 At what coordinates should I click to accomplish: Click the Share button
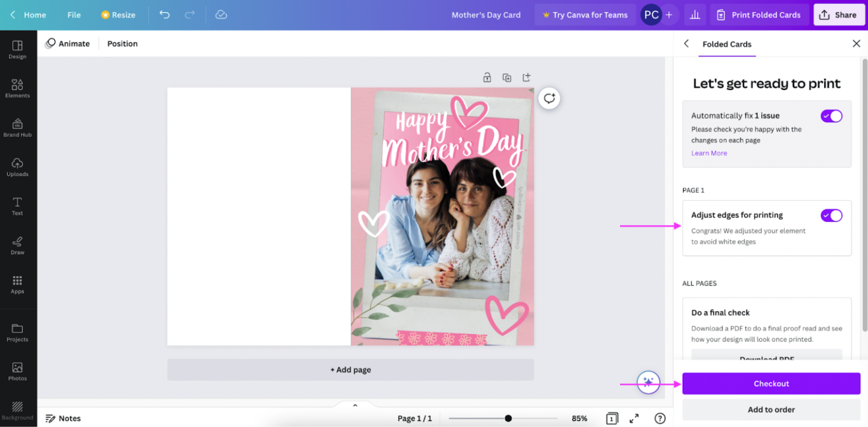tap(838, 15)
